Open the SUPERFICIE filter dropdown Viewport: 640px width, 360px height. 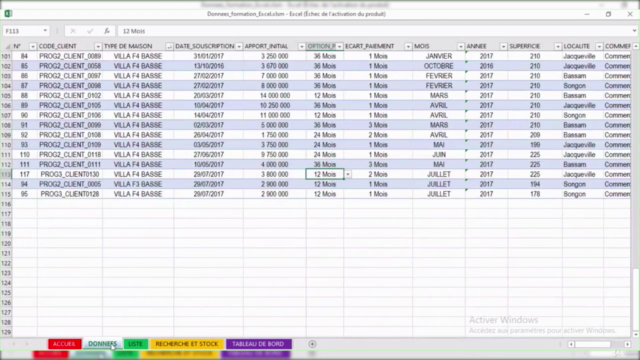click(x=558, y=47)
